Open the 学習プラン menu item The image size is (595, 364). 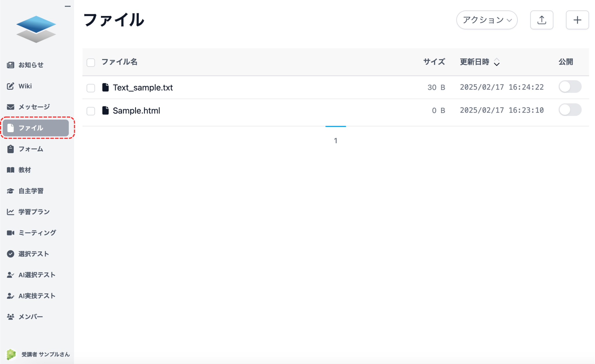pyautogui.click(x=34, y=212)
